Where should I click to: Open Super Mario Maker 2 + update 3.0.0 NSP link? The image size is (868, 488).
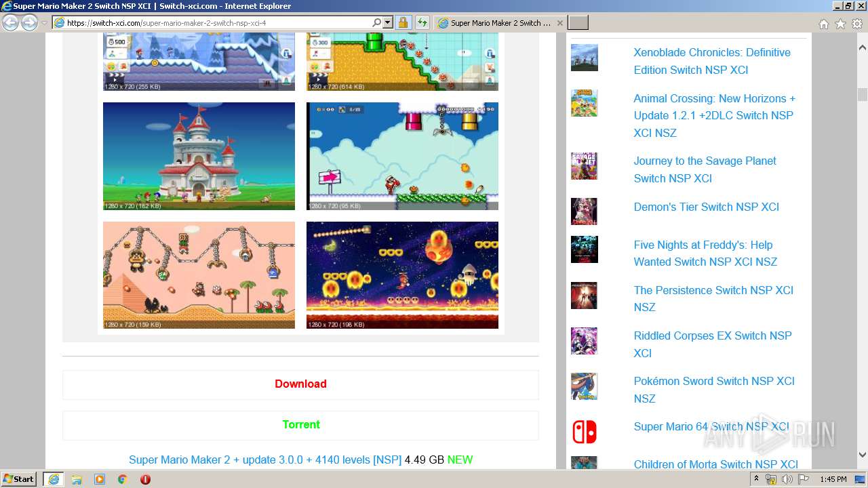265,460
